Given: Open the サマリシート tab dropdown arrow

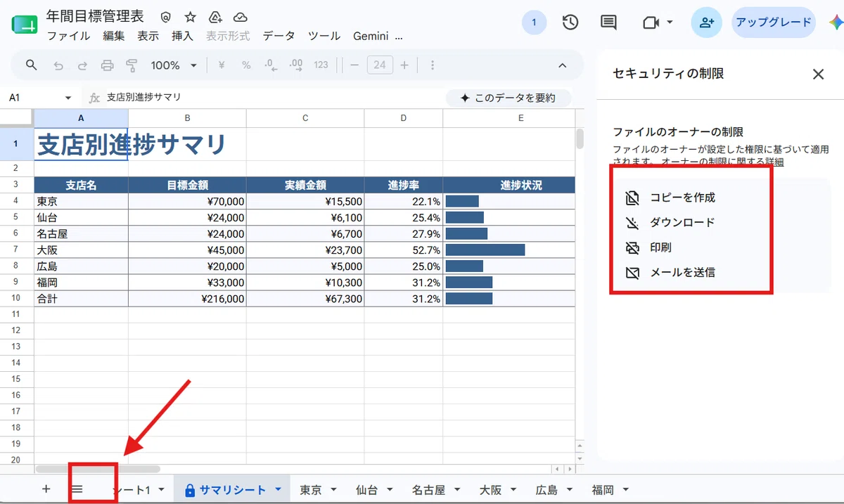Looking at the screenshot, I should point(279,490).
